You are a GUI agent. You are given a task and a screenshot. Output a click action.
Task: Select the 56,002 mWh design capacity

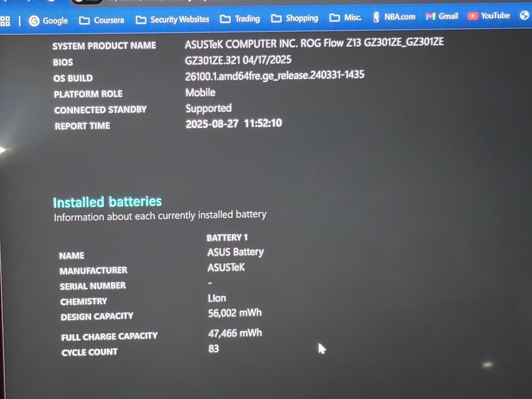tap(235, 313)
